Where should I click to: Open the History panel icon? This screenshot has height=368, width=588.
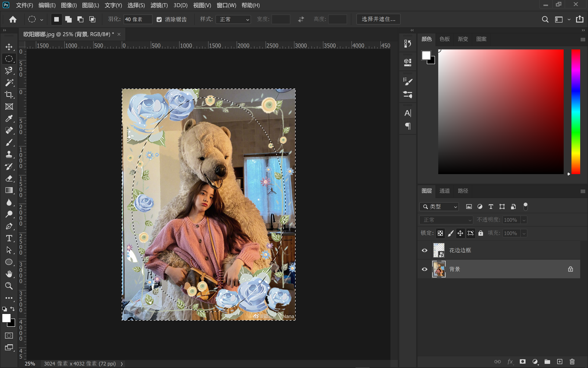tap(407, 44)
